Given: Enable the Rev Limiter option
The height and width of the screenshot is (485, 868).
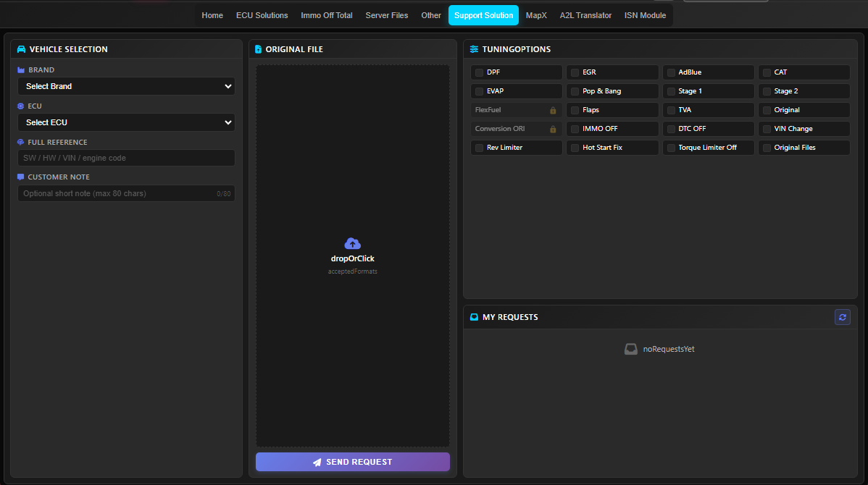Looking at the screenshot, I should 480,148.
